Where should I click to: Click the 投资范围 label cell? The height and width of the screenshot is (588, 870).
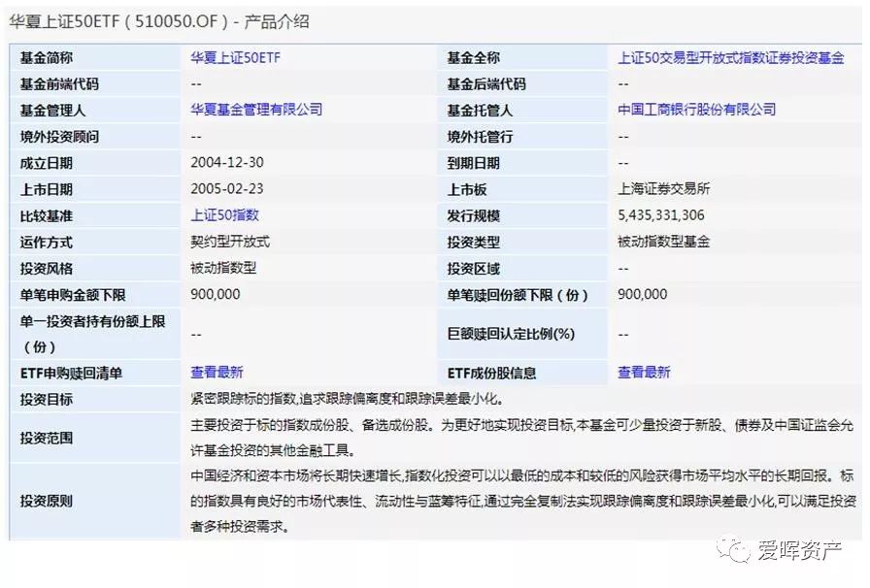pyautogui.click(x=95, y=438)
